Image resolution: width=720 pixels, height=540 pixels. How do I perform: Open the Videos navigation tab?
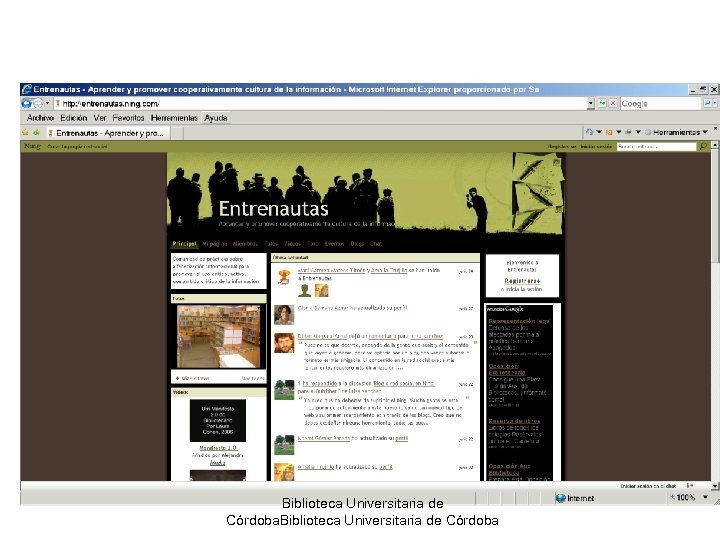tap(292, 244)
